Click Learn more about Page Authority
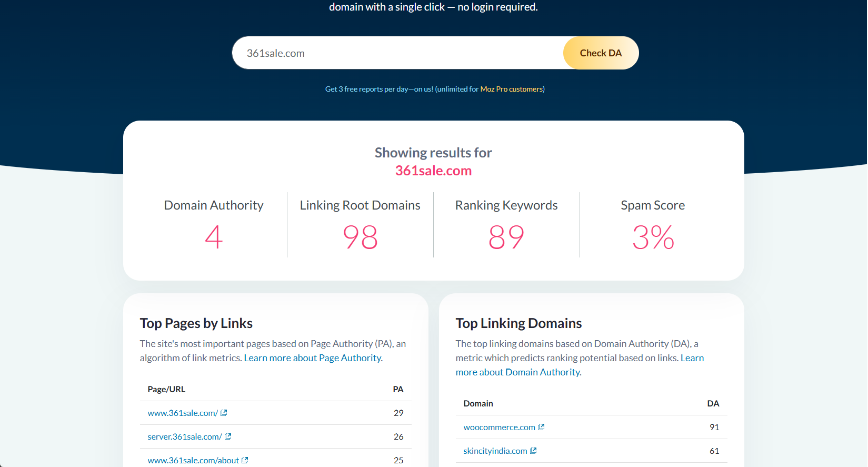This screenshot has width=868, height=467. click(313, 358)
